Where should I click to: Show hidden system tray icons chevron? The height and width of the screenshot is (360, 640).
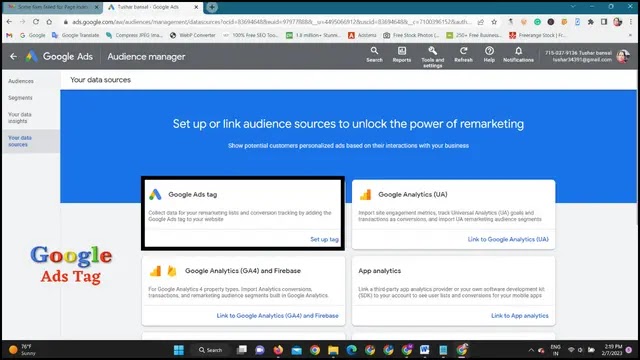click(x=531, y=350)
